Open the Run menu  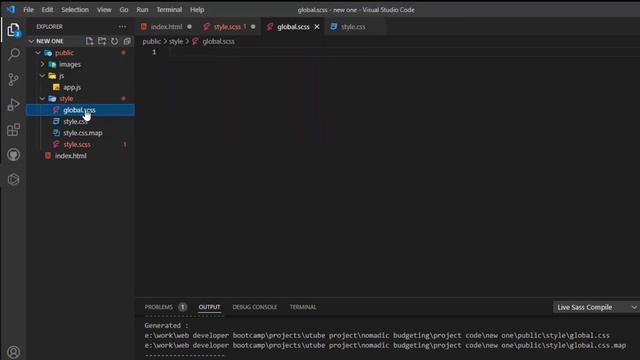(x=142, y=10)
